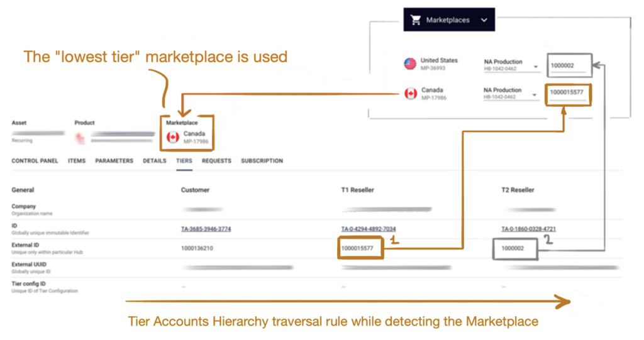This screenshot has width=644, height=340.
Task: Open the Details tab
Action: [155, 161]
